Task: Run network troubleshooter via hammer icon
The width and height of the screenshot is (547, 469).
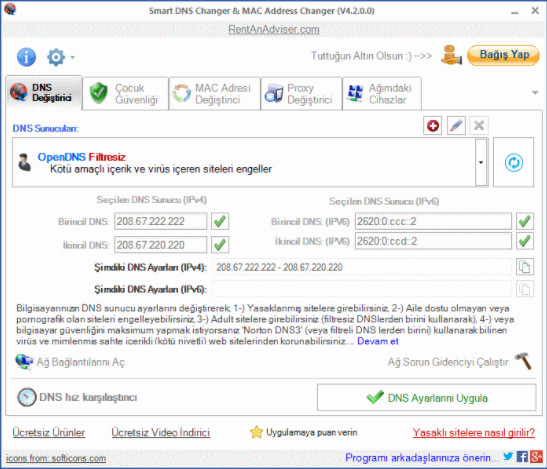Action: point(523,361)
